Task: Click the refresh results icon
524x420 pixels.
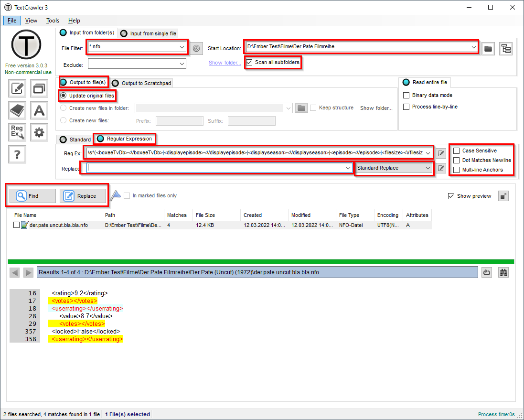Action: [x=487, y=272]
